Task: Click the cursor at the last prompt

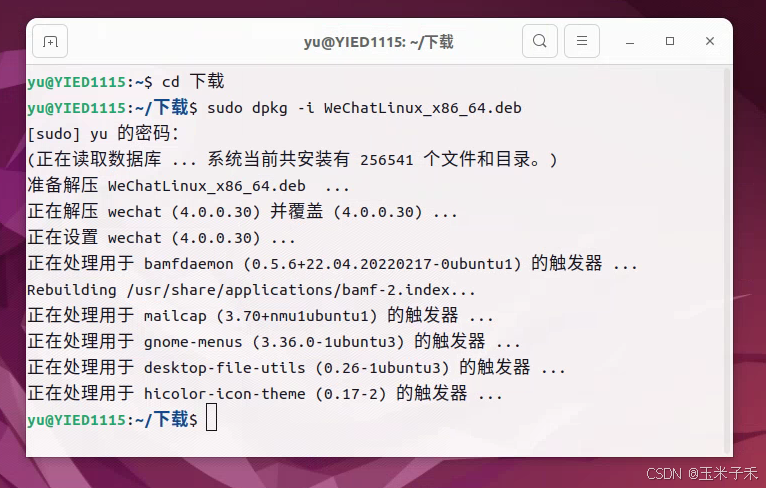Action: (211, 417)
